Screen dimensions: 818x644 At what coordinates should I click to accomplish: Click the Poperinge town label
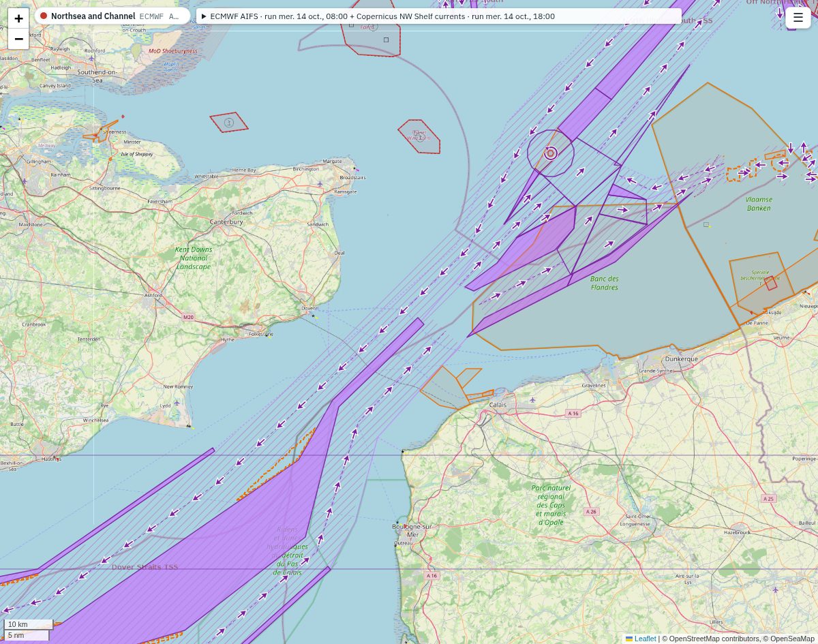[x=804, y=459]
